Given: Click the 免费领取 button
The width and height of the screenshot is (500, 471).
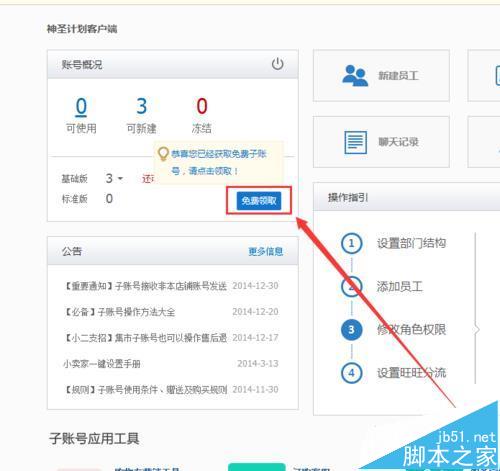Looking at the screenshot, I should (x=259, y=201).
